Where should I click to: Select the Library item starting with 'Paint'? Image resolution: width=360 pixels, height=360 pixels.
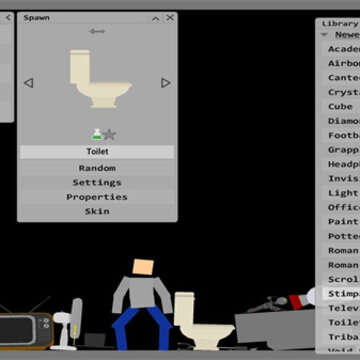point(341,222)
